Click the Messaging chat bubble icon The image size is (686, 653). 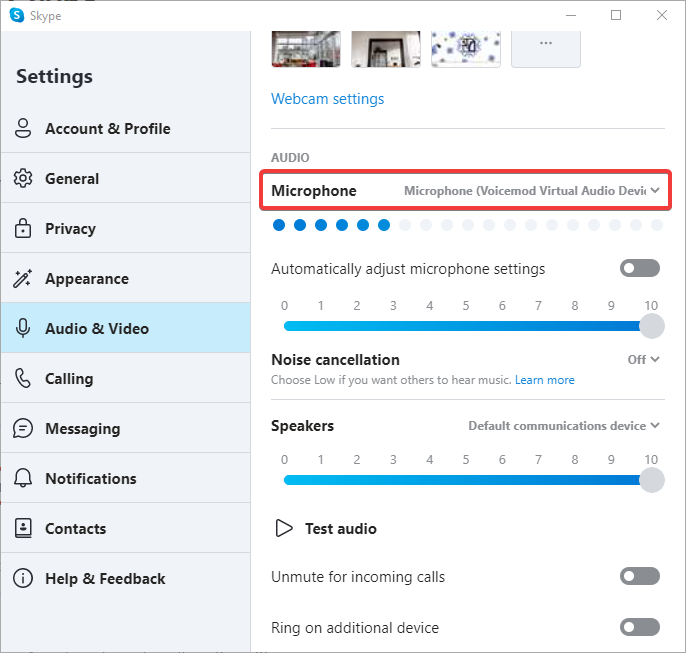(x=23, y=428)
